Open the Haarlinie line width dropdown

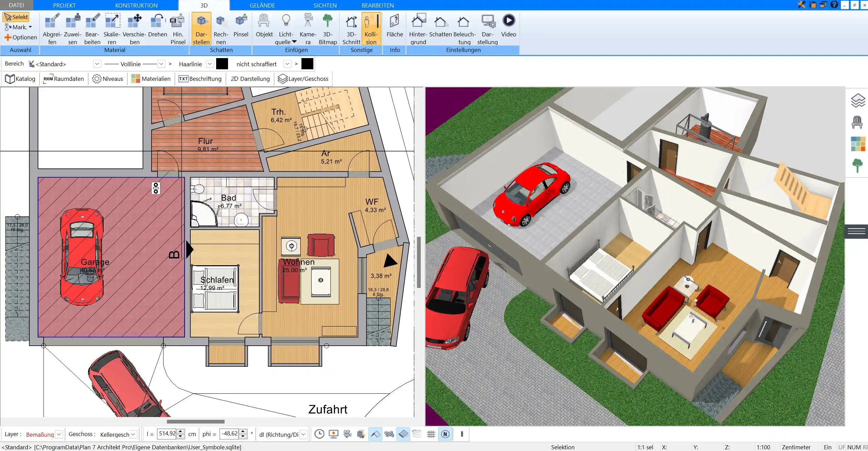[x=210, y=64]
